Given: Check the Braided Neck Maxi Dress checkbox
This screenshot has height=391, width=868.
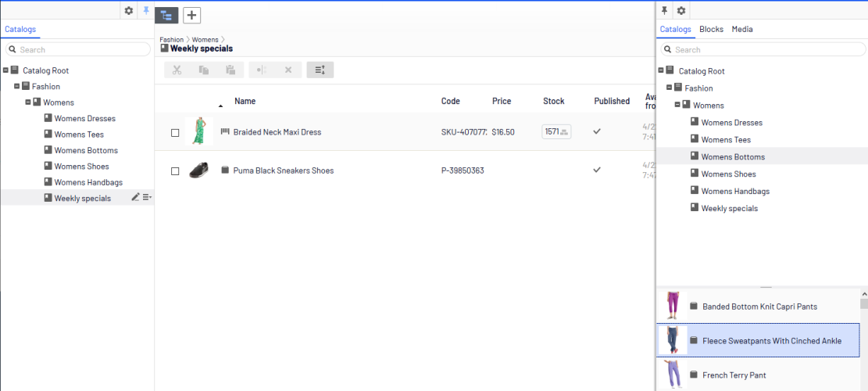Looking at the screenshot, I should pos(175,132).
